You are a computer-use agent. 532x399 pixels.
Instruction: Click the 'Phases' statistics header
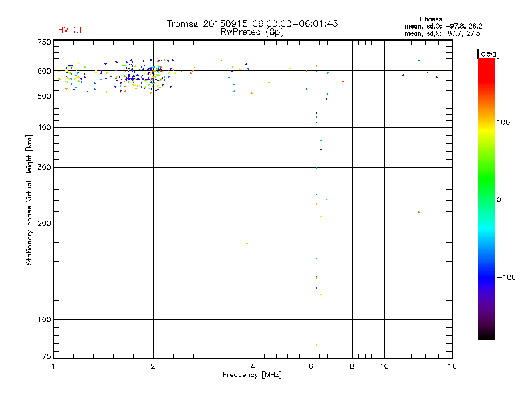[430, 19]
